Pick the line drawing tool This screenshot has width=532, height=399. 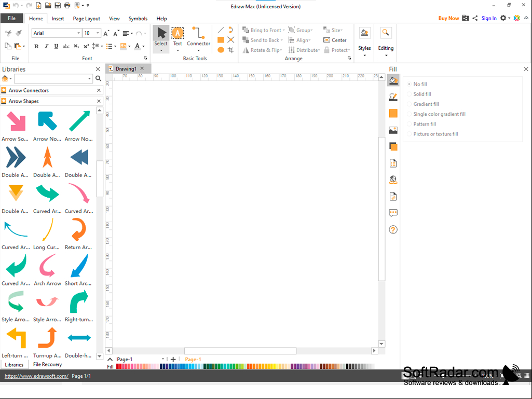coord(221,30)
